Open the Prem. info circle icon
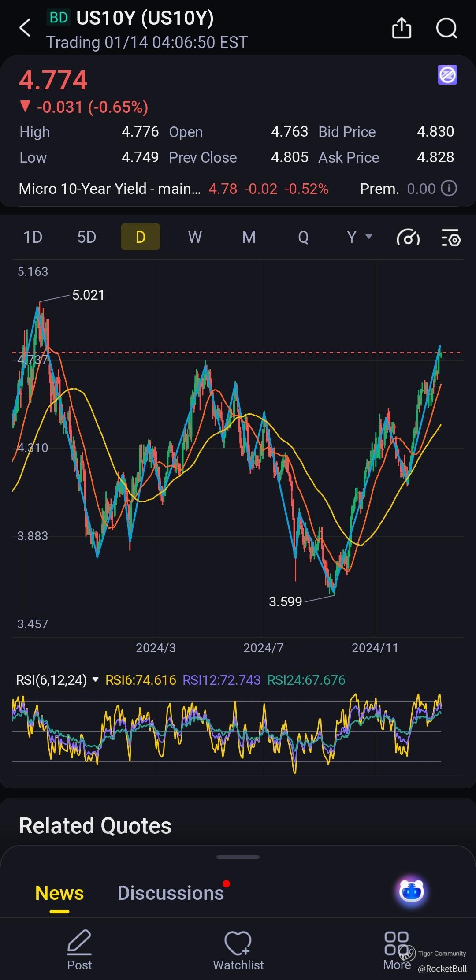This screenshot has height=980, width=476. (x=449, y=188)
